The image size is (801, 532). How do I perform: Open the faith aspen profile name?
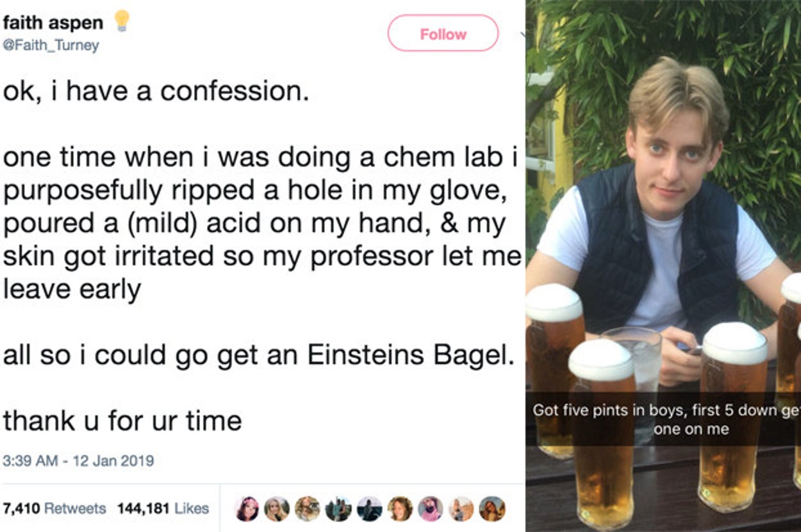(53, 23)
